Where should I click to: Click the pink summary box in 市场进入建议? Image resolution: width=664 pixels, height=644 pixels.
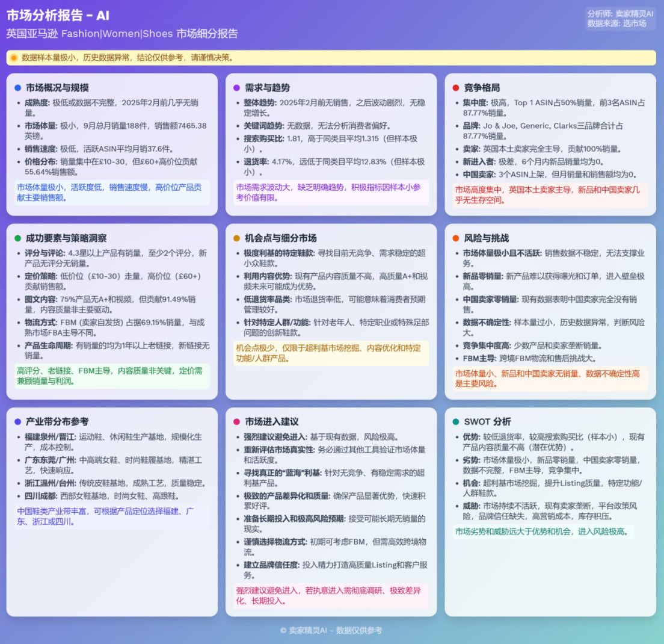coord(331,596)
